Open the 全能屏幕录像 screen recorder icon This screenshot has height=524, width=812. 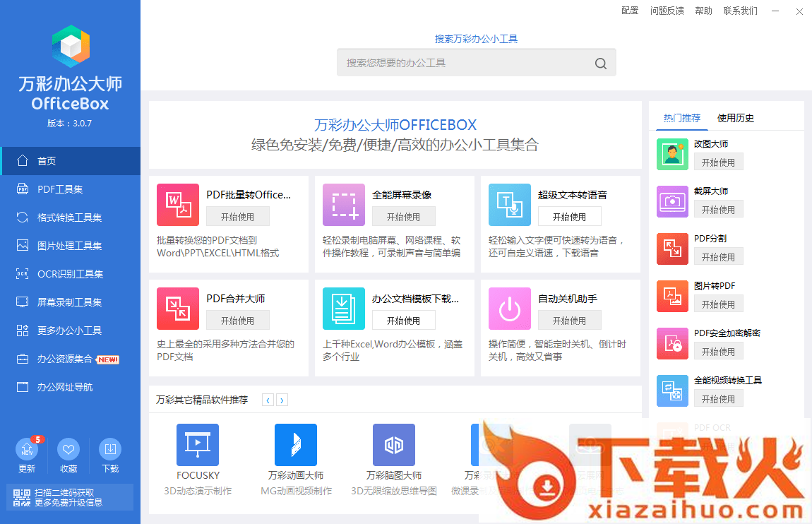pyautogui.click(x=344, y=205)
